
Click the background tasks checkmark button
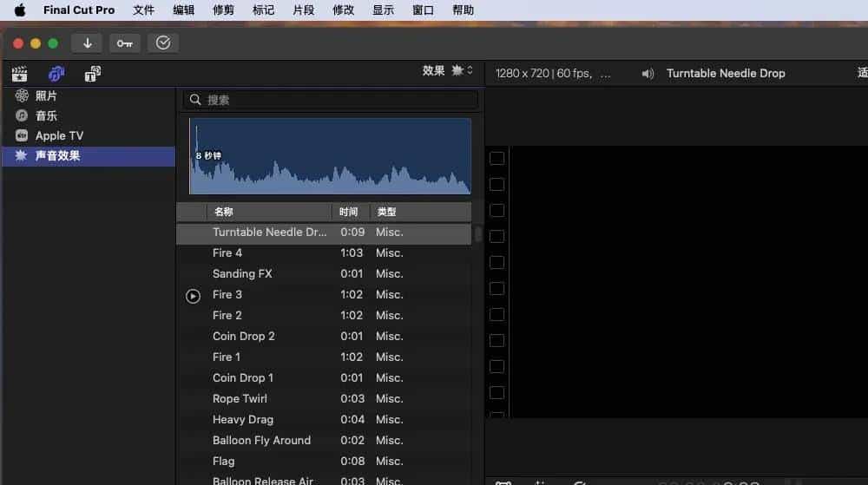tap(163, 43)
